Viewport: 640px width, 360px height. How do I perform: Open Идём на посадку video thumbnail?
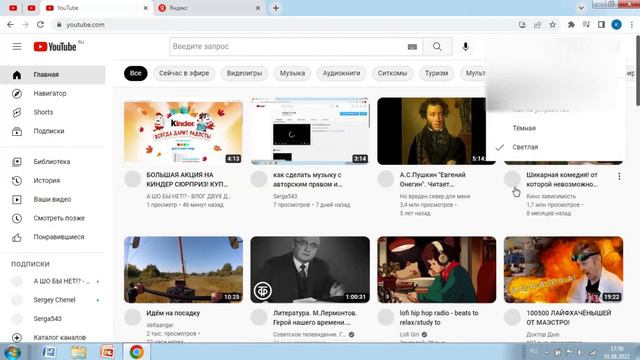(x=183, y=270)
